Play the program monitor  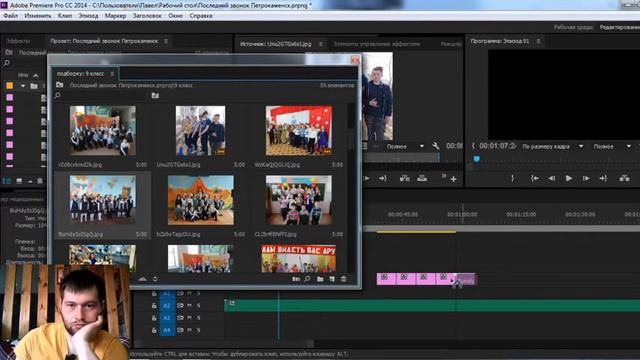(x=569, y=178)
